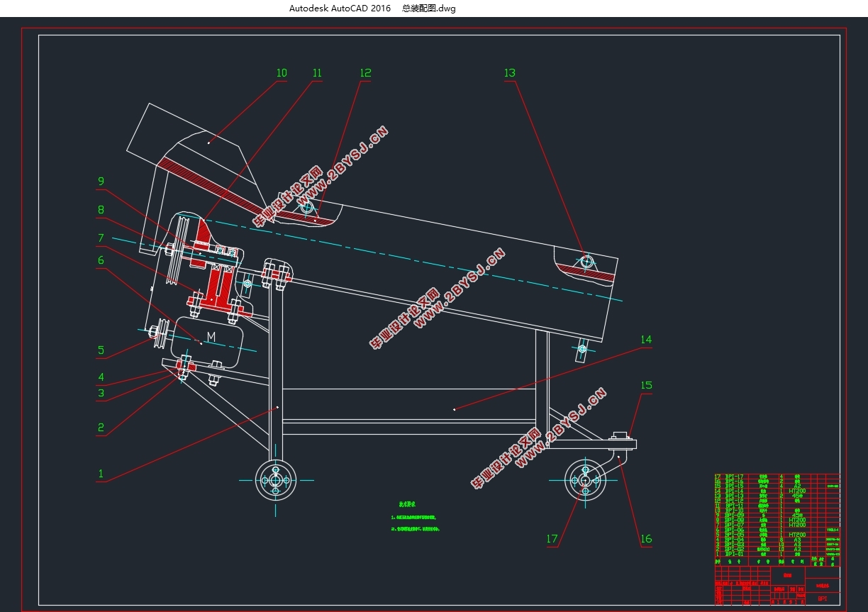
Task: Click the 'HT200' material for BPI-14
Action: 797,491
